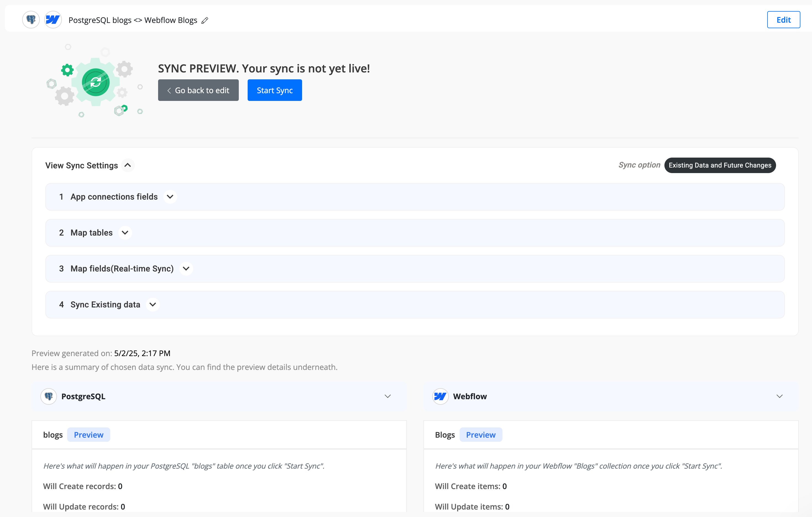Click the pencil icon to rename sync
Image resolution: width=812 pixels, height=517 pixels.
tap(205, 20)
